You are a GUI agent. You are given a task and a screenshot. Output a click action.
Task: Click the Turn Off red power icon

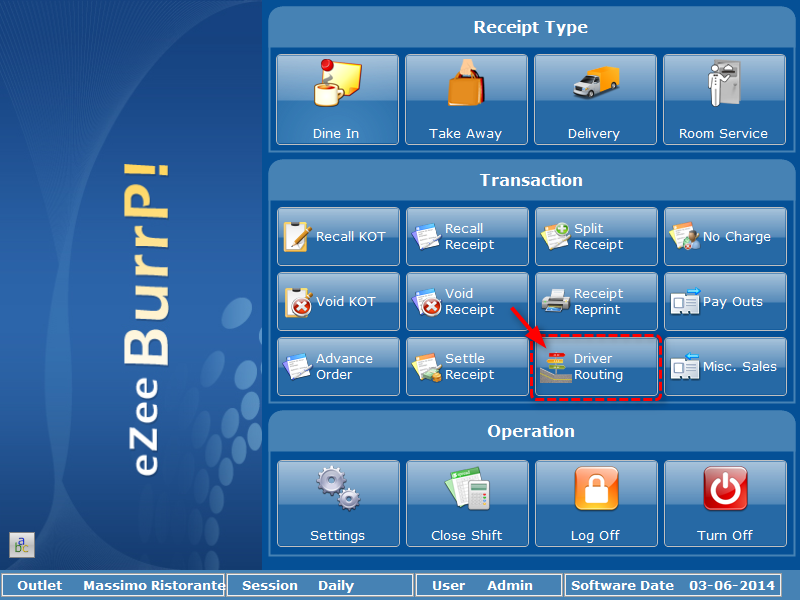725,488
